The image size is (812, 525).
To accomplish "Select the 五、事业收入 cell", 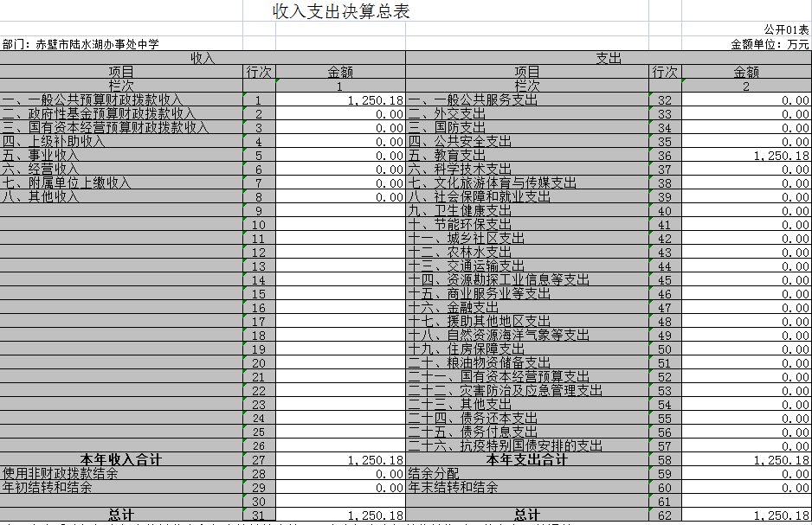I will pos(121,155).
